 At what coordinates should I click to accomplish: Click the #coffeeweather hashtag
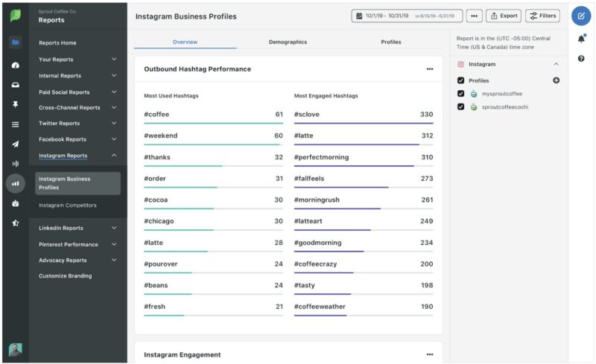320,306
